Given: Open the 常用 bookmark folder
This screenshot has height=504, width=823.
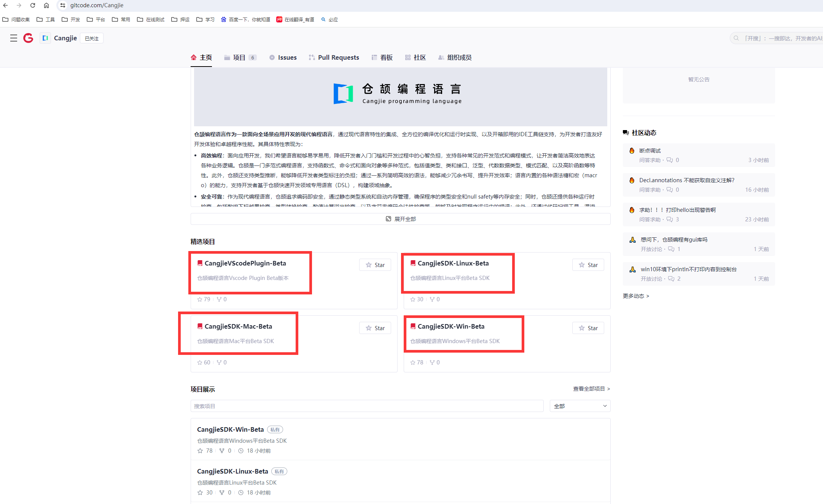Looking at the screenshot, I should [x=121, y=19].
